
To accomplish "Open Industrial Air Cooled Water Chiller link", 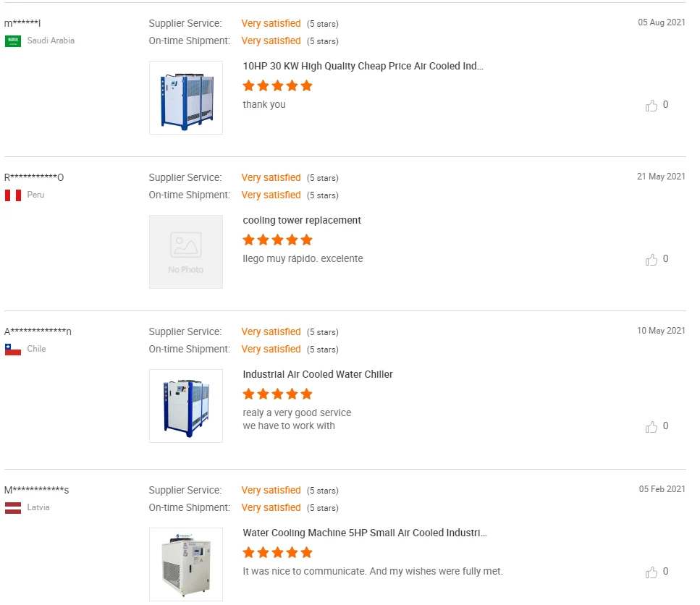I will (x=318, y=374).
